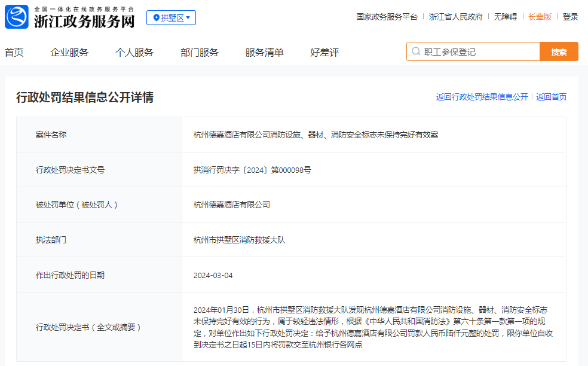Click the magnifier icon in search box
The height and width of the screenshot is (366, 588).
click(416, 51)
